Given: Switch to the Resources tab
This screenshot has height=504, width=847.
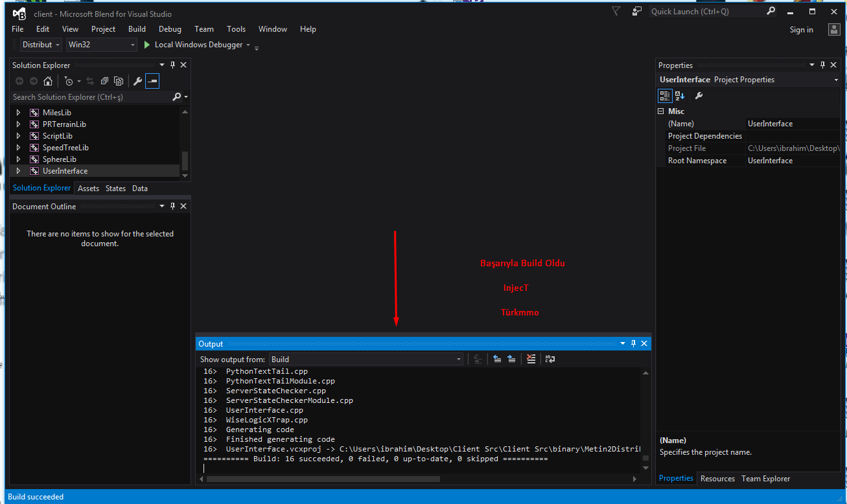Looking at the screenshot, I should tap(717, 479).
